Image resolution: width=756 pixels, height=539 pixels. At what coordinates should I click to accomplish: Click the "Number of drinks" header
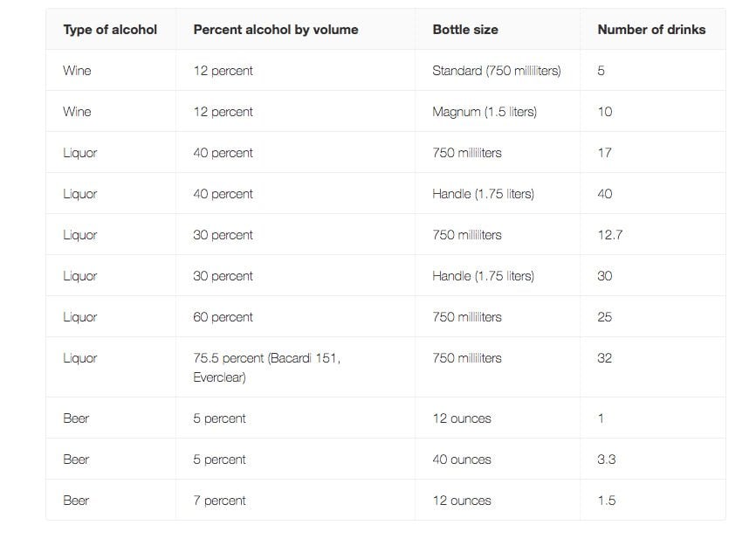(651, 30)
